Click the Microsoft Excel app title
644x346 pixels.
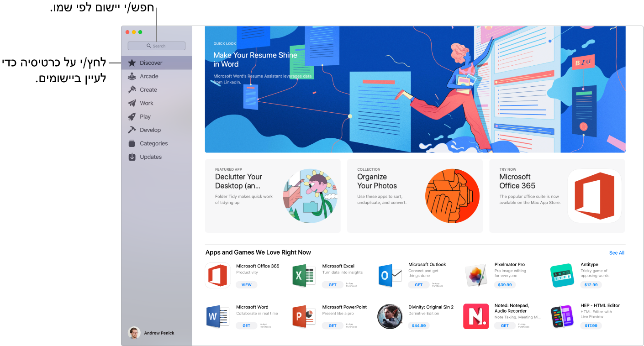tap(338, 266)
